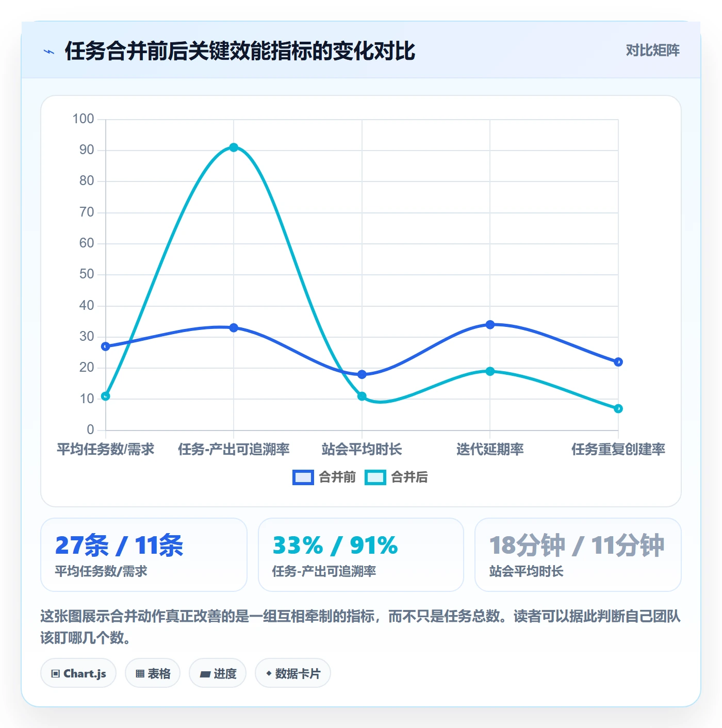Click the 合并后 91 data point peak
Screen dimensions: 722x728
(234, 147)
